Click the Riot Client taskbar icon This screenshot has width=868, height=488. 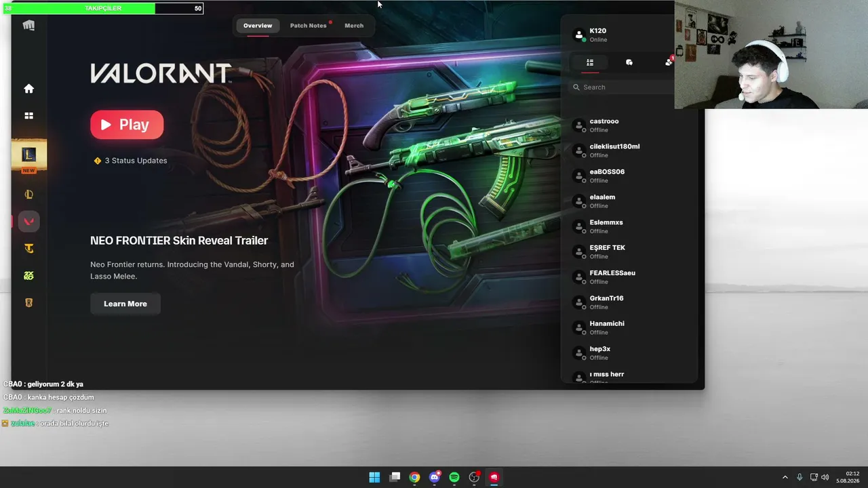coord(494,477)
